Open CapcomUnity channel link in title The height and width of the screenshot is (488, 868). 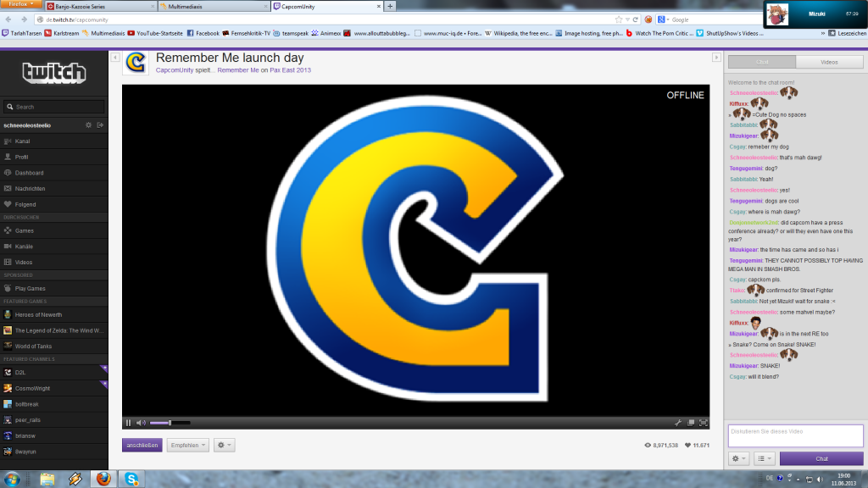point(175,70)
